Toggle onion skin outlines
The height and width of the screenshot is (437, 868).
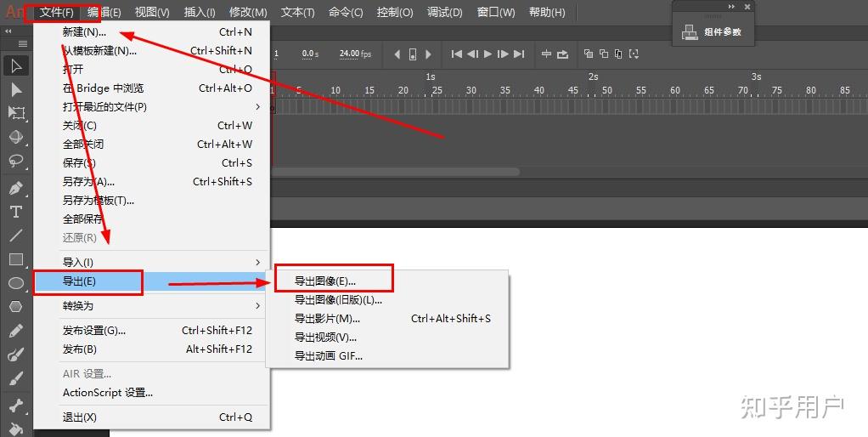(x=604, y=54)
